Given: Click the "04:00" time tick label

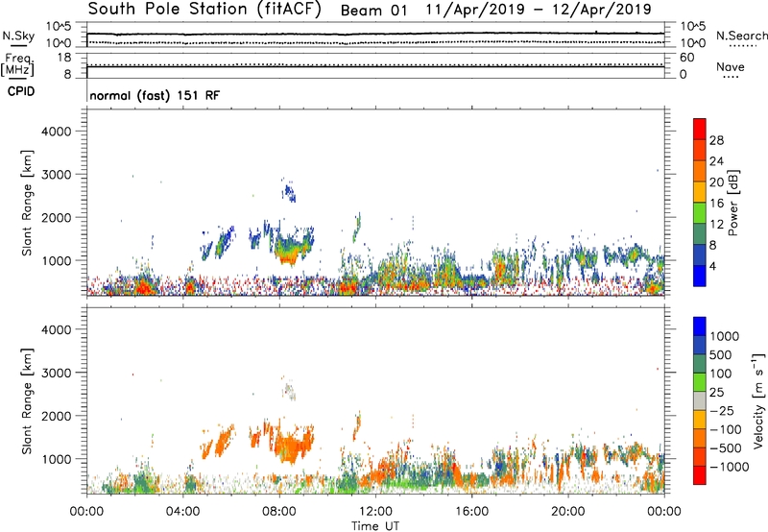Looking at the screenshot, I should click(x=183, y=512).
